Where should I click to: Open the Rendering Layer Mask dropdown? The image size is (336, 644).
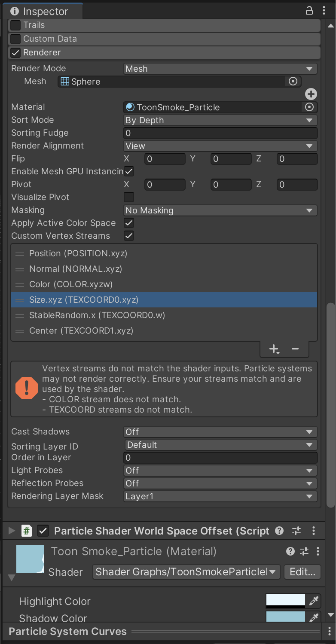click(x=220, y=496)
